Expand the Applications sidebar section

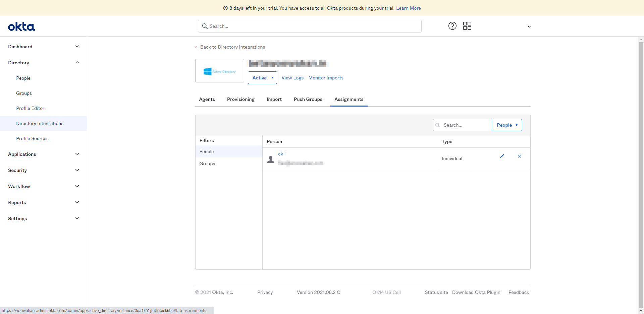[44, 154]
